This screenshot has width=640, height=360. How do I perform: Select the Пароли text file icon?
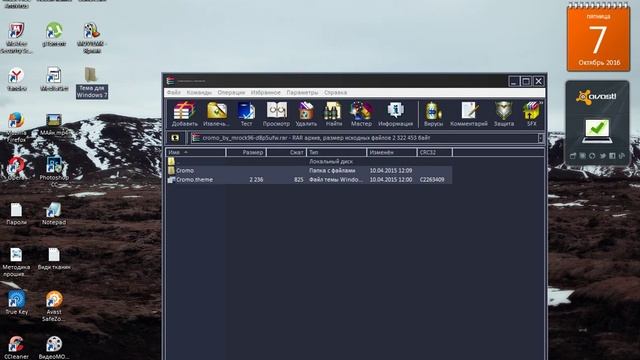pyautogui.click(x=16, y=213)
